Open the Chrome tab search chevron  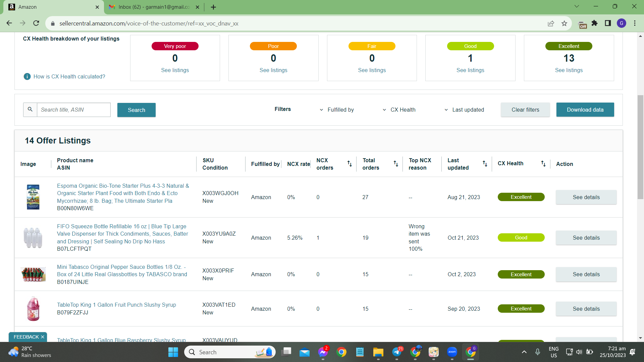coord(577,6)
